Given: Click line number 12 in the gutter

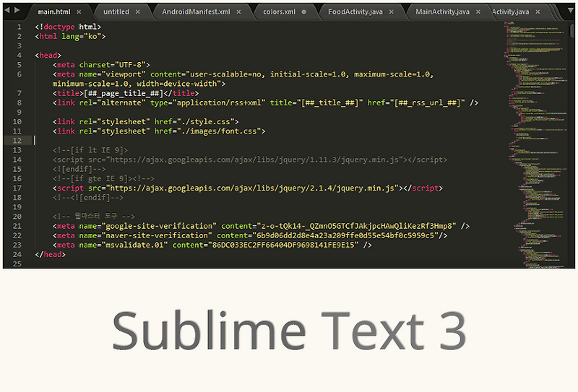Looking at the screenshot, I should coord(17,140).
